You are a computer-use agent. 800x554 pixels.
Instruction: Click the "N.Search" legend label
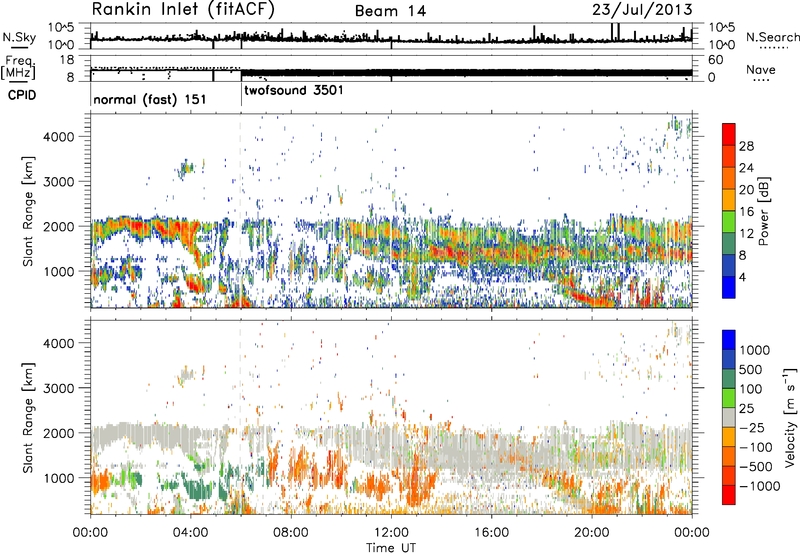coord(772,37)
